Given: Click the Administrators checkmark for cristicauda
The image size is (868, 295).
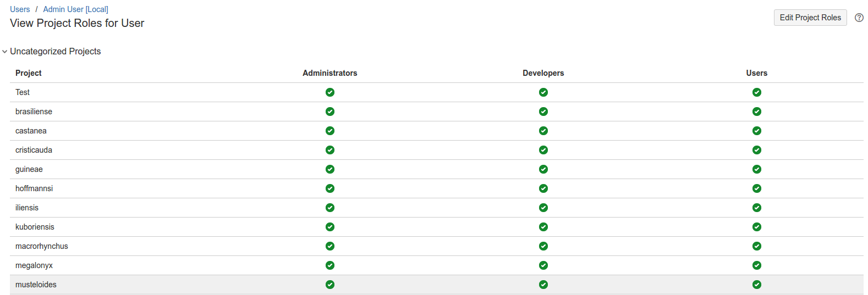Looking at the screenshot, I should coord(330,150).
